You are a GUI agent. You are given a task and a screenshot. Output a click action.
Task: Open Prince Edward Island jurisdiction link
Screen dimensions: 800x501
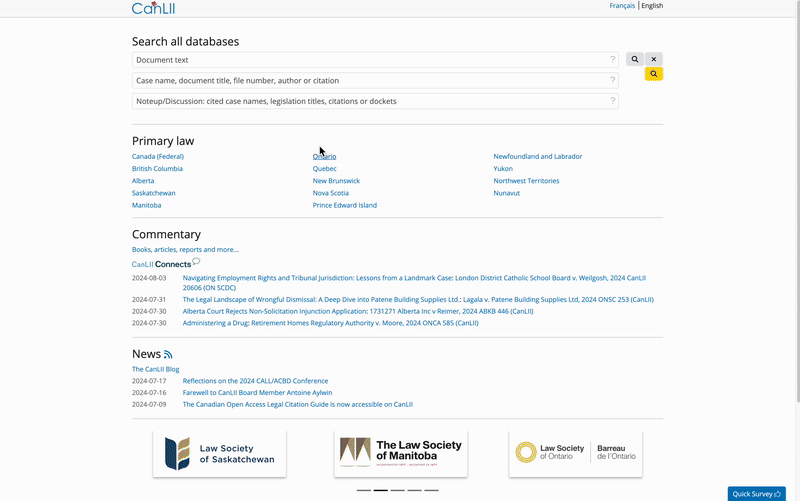345,206
